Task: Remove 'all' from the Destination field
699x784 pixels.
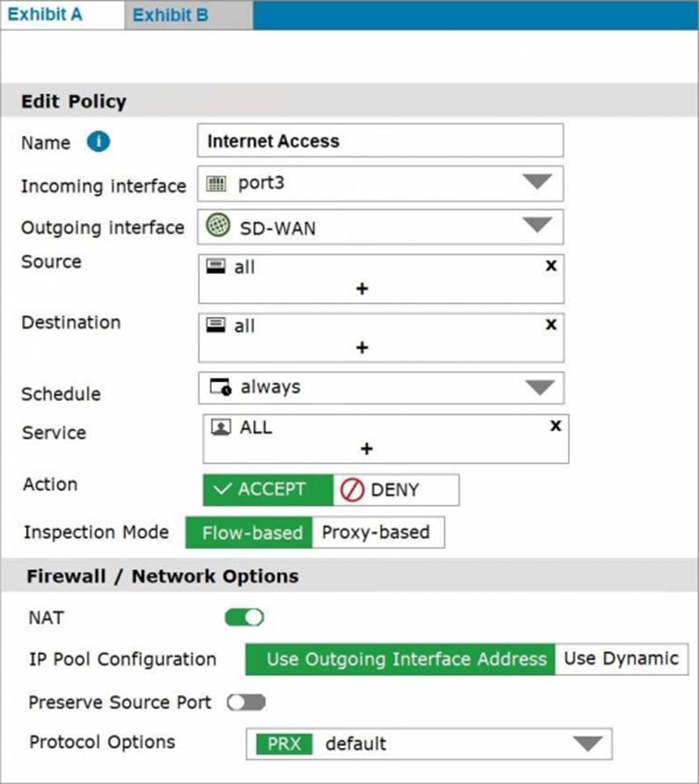Action: [x=551, y=324]
